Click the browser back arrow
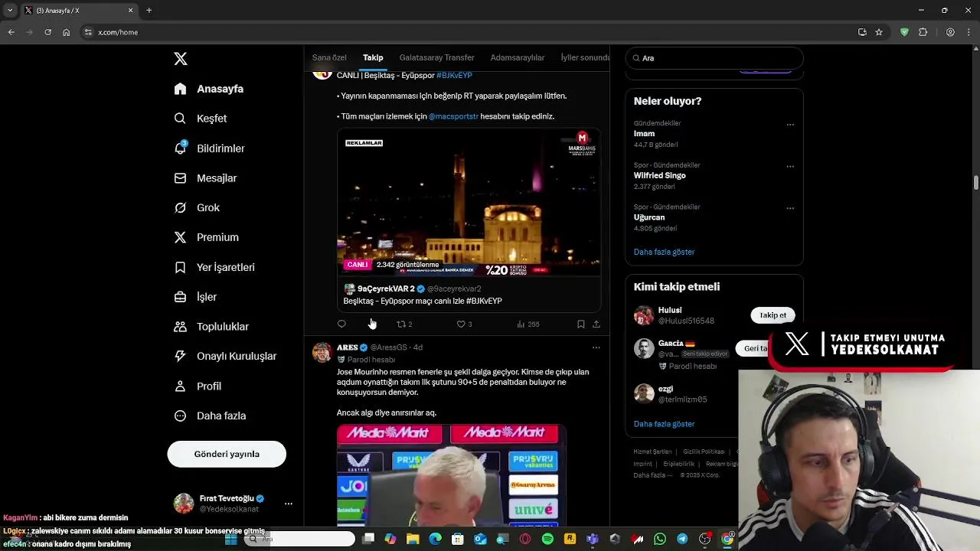The image size is (980, 551). pos(11,32)
